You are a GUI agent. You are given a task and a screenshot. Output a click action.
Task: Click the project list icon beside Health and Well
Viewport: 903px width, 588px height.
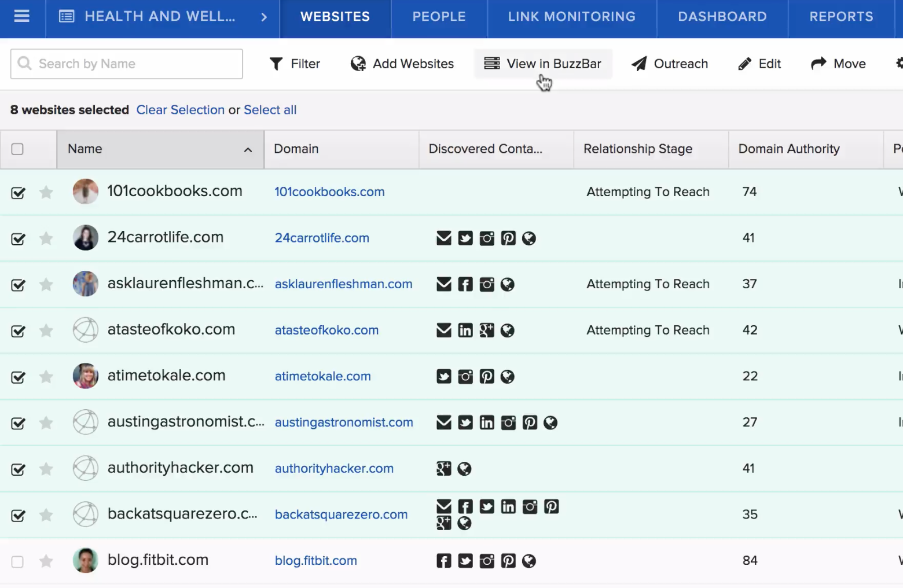click(67, 16)
